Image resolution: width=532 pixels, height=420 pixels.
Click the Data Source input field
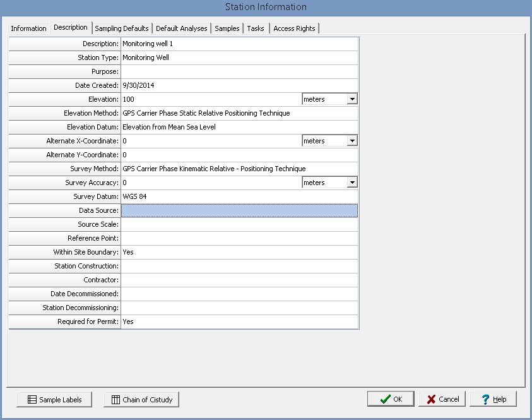tap(239, 210)
